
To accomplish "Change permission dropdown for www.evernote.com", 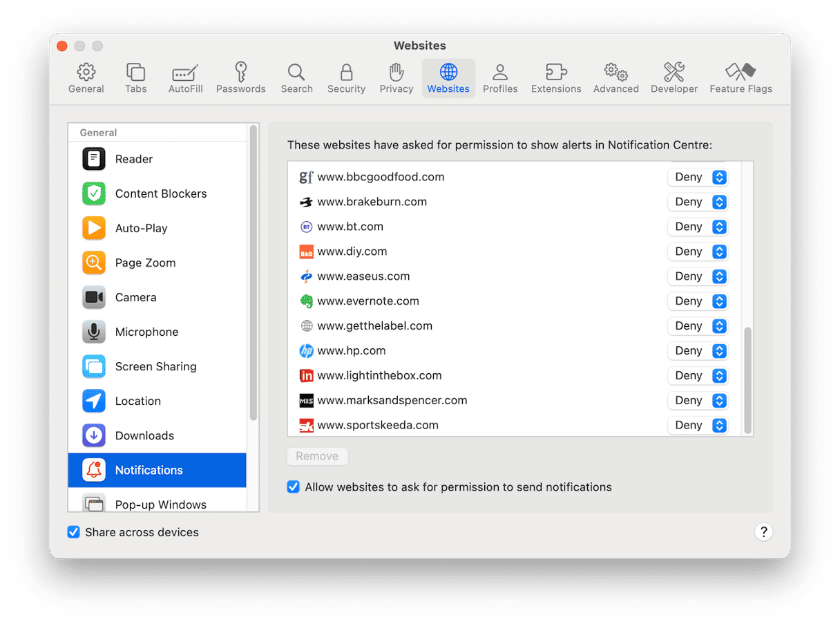I will click(698, 301).
